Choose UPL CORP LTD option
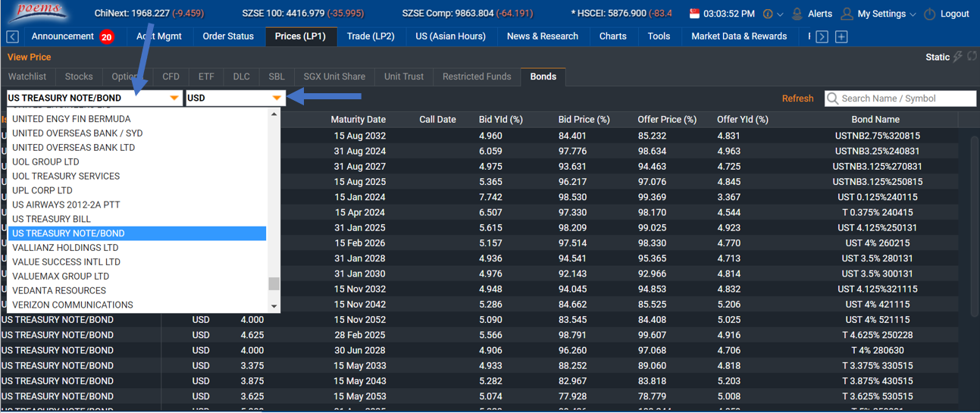The width and height of the screenshot is (980, 413). pyautogui.click(x=137, y=190)
